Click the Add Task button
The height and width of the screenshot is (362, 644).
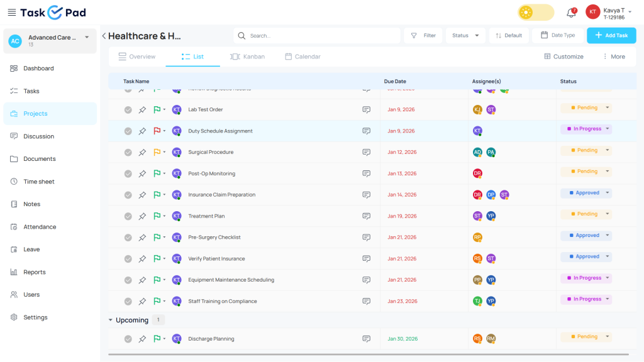pyautogui.click(x=611, y=36)
